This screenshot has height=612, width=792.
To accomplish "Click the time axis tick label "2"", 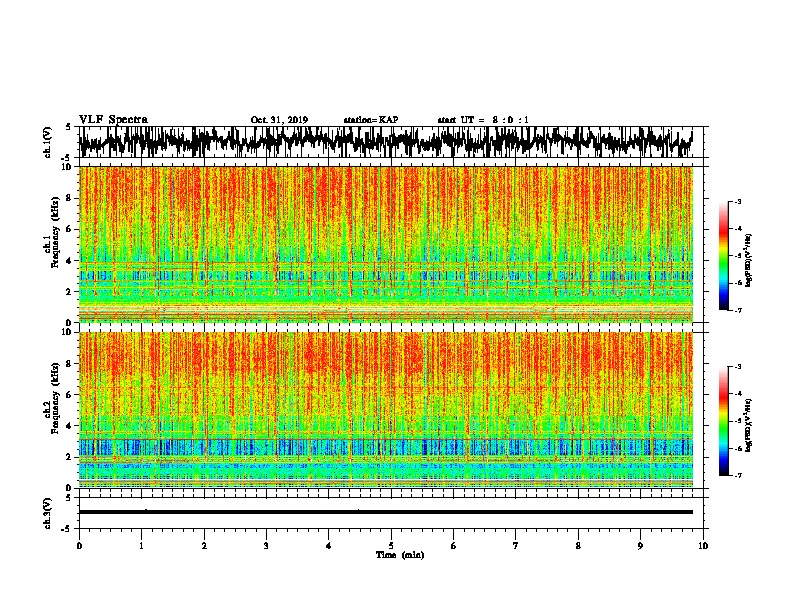I will [x=204, y=546].
